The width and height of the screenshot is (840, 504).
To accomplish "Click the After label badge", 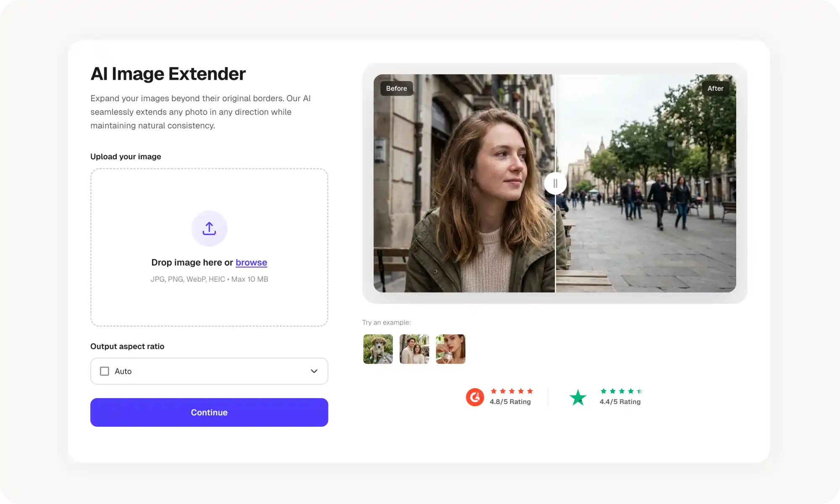I will click(715, 89).
